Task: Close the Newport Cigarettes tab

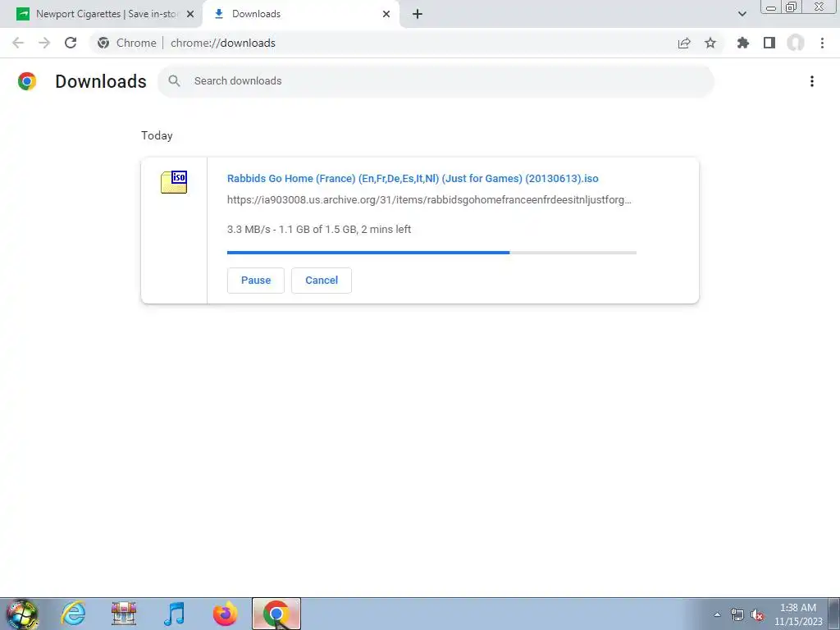Action: [190, 14]
